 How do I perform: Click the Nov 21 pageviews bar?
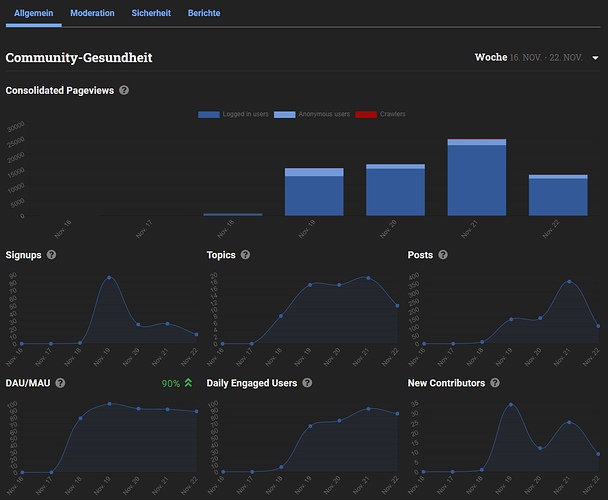pyautogui.click(x=476, y=178)
